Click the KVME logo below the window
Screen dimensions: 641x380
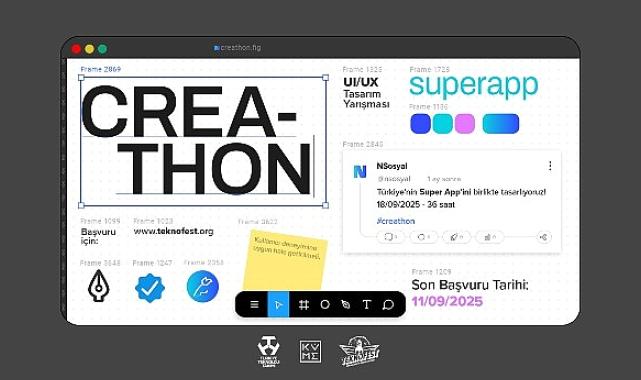point(310,352)
